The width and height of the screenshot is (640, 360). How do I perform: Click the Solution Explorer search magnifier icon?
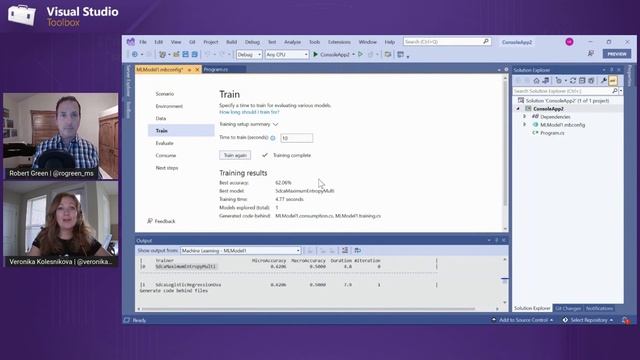[615, 91]
